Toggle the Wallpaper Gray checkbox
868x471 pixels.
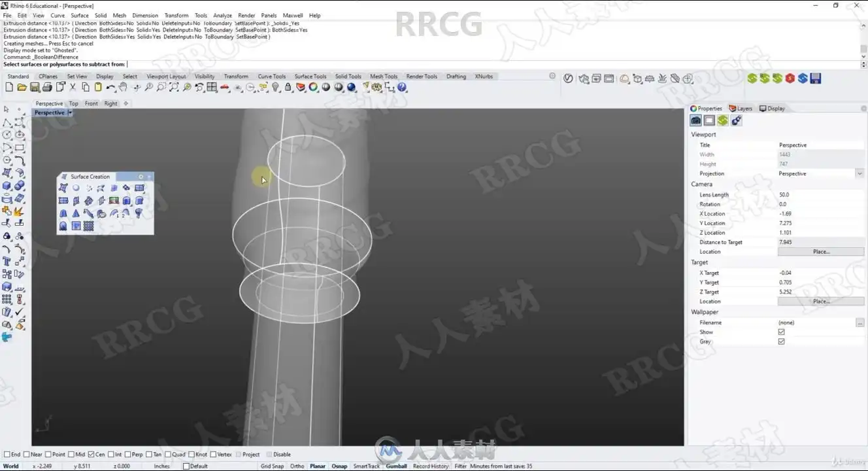[781, 341]
